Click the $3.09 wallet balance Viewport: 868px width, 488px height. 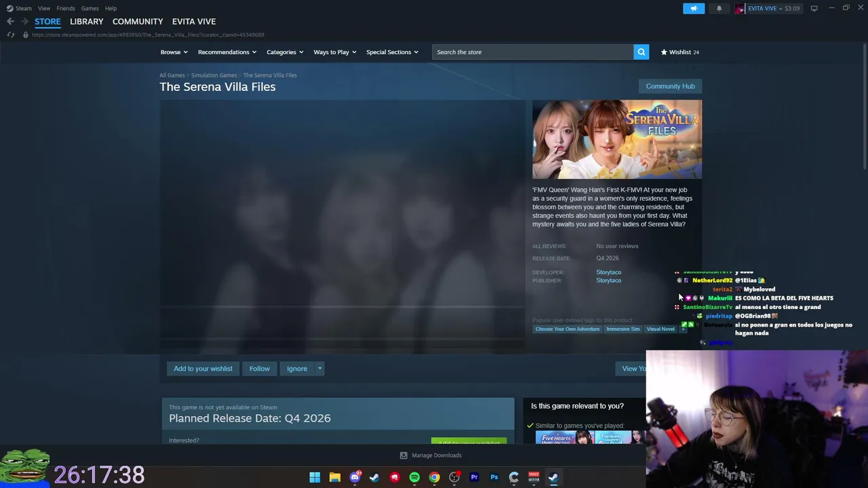point(792,8)
